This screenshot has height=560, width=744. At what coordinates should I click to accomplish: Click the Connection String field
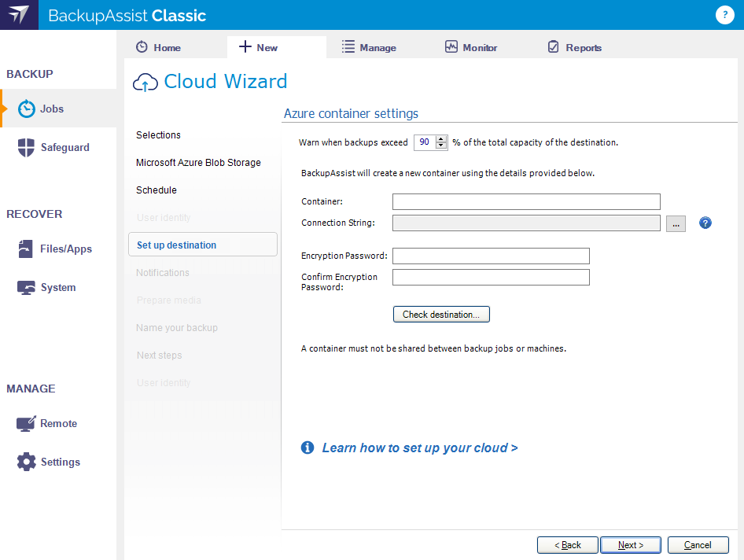pyautogui.click(x=526, y=223)
